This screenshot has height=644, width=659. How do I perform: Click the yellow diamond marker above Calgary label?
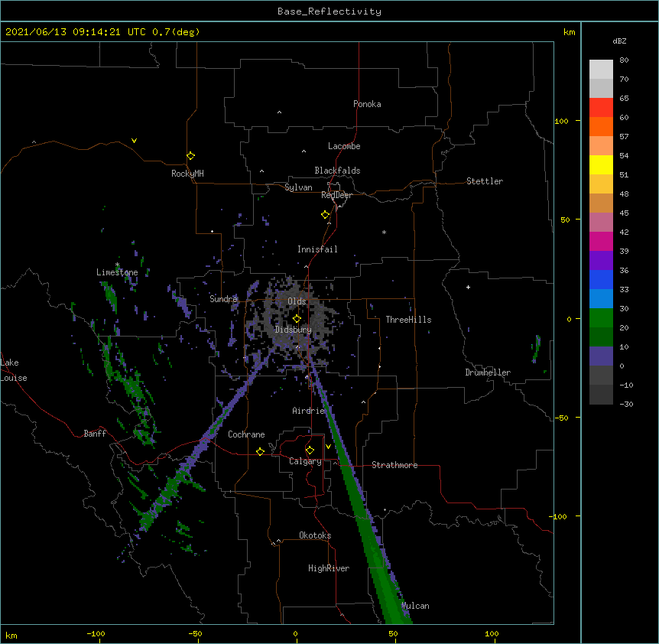[310, 450]
